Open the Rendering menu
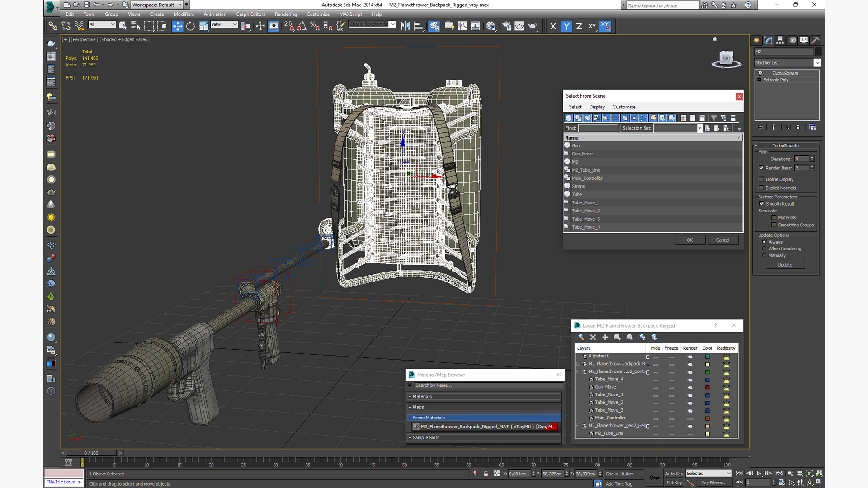 [286, 14]
